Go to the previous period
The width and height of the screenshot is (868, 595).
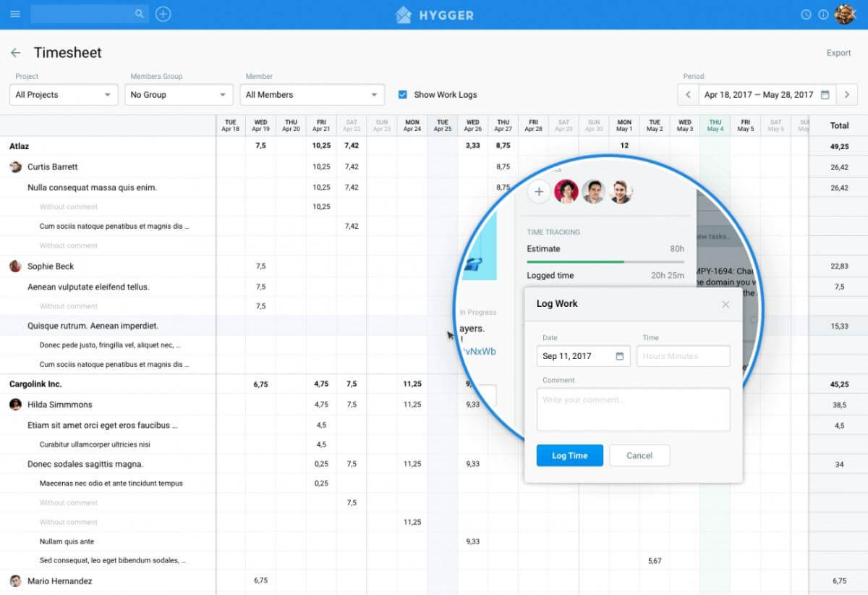click(688, 95)
